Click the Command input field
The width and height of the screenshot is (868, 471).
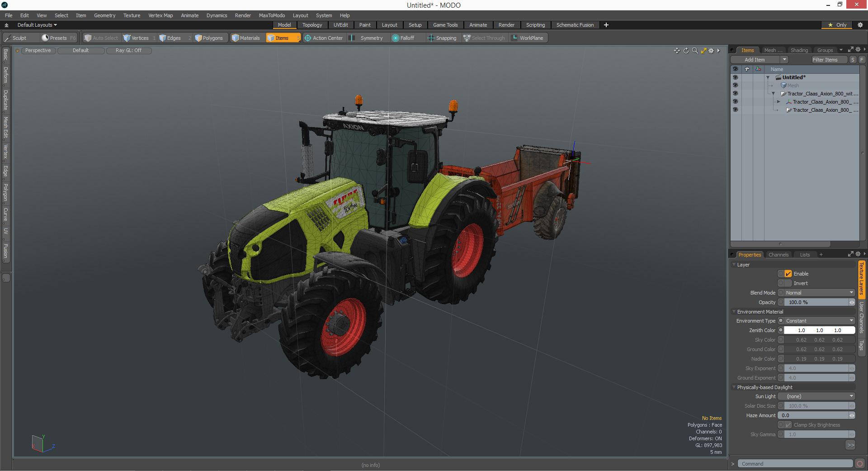coord(795,464)
